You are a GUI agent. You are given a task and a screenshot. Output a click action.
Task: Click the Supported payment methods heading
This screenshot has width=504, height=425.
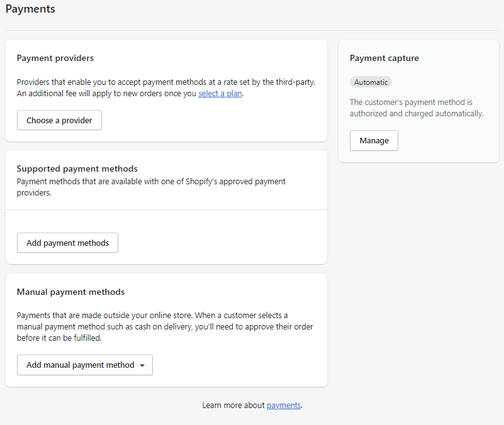[77, 168]
